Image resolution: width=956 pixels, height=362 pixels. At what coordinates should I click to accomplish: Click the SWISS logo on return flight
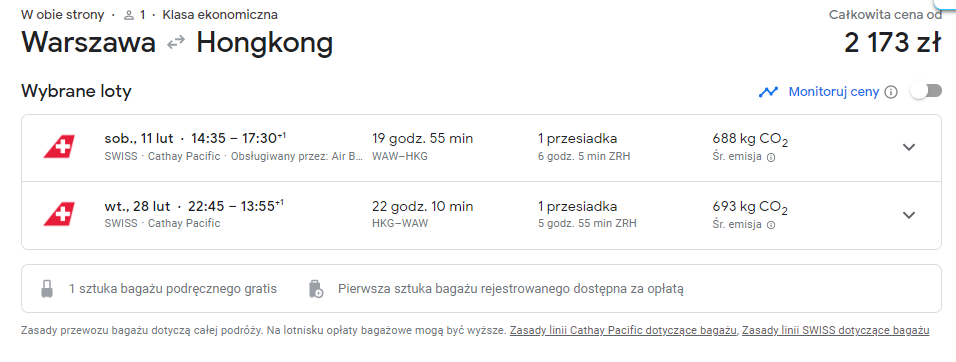(x=59, y=215)
